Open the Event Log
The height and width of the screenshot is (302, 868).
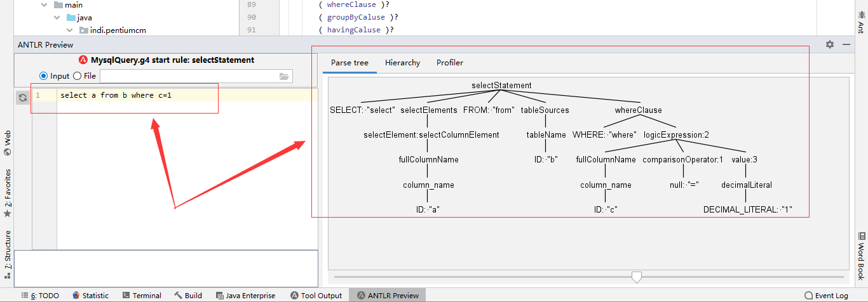tap(826, 296)
